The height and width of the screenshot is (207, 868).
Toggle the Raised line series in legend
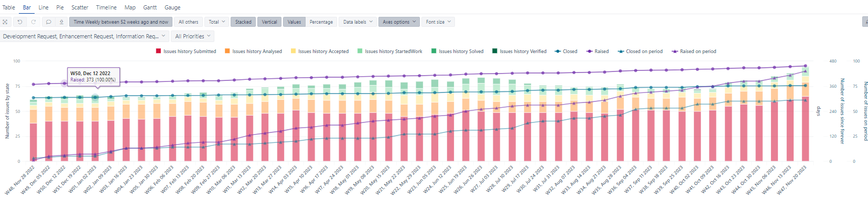click(x=598, y=51)
